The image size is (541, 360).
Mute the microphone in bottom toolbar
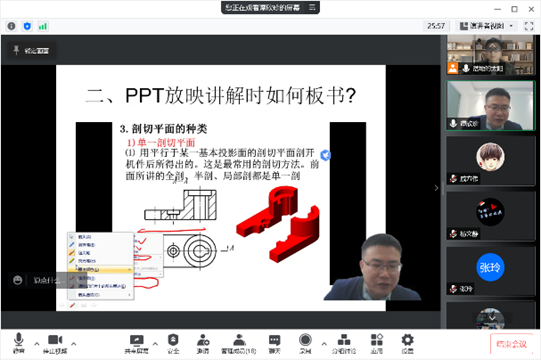coord(19,343)
